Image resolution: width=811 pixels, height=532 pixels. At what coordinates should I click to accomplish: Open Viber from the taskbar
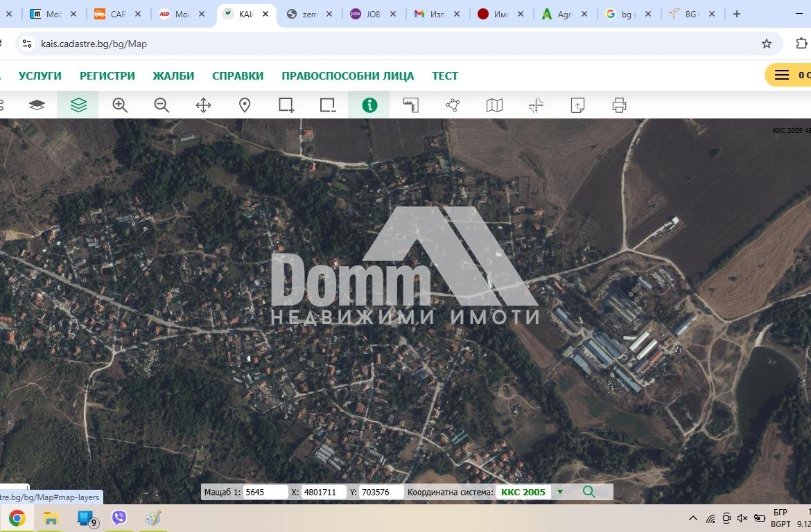tap(119, 517)
